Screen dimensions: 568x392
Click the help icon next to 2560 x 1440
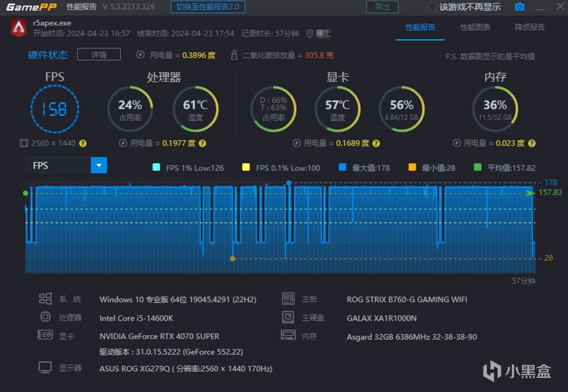coord(83,143)
